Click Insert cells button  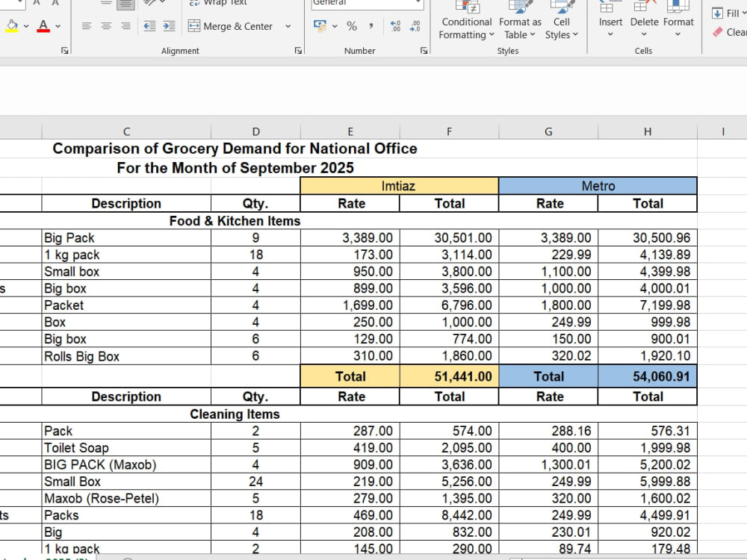pyautogui.click(x=610, y=14)
